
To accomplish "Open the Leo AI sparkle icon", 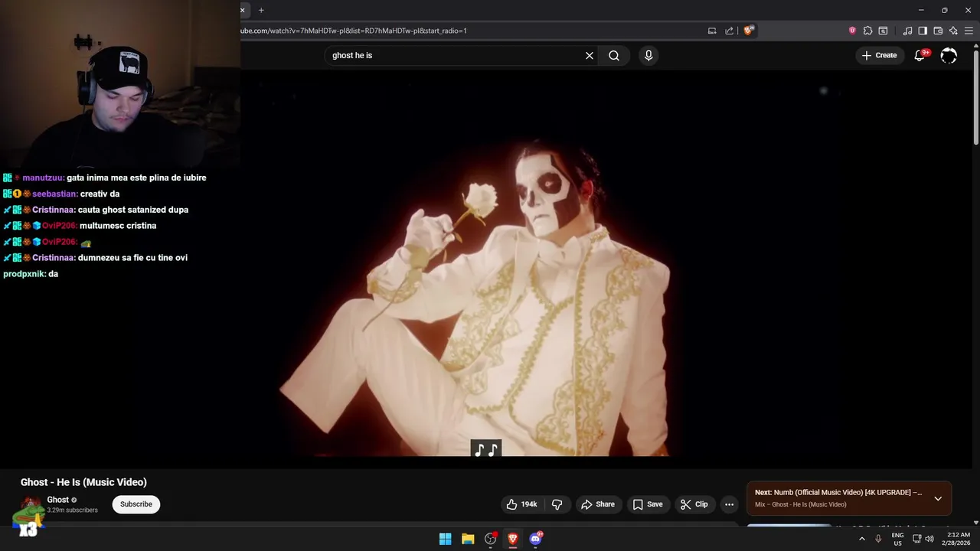I will coord(953,31).
